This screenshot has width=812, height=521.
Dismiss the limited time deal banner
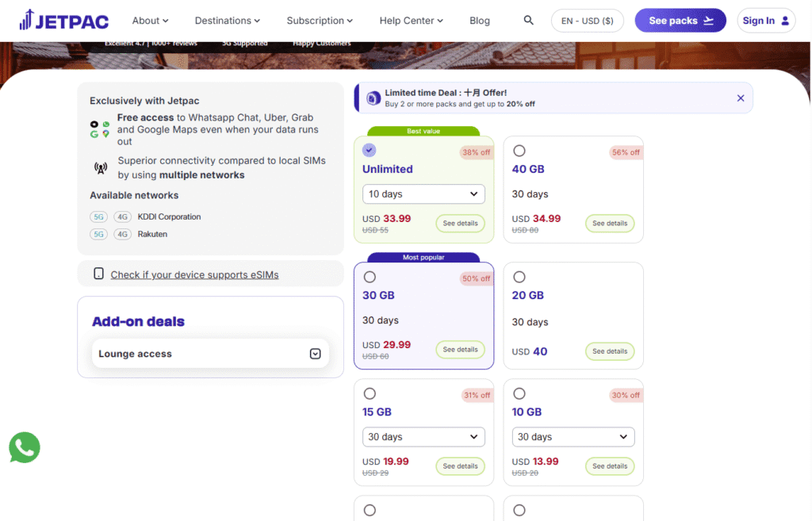[x=741, y=98]
